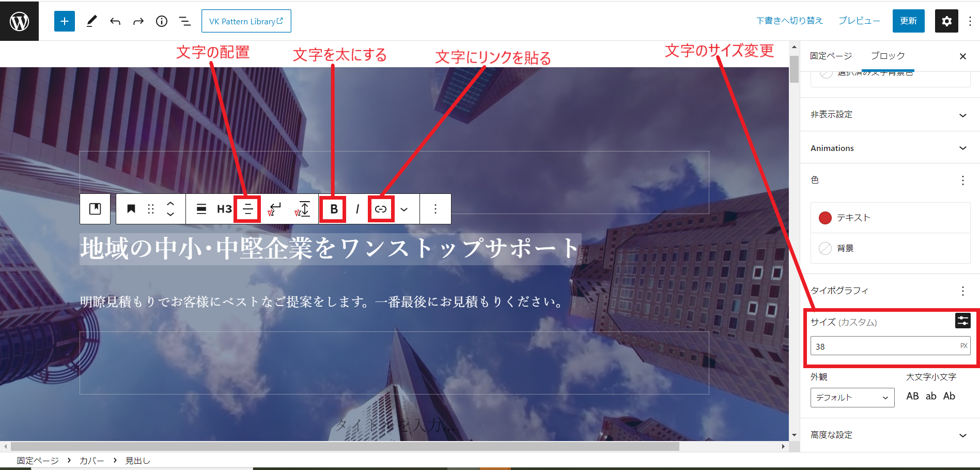Switch to the ブロック tab
Image resolution: width=980 pixels, height=470 pixels.
(x=888, y=56)
